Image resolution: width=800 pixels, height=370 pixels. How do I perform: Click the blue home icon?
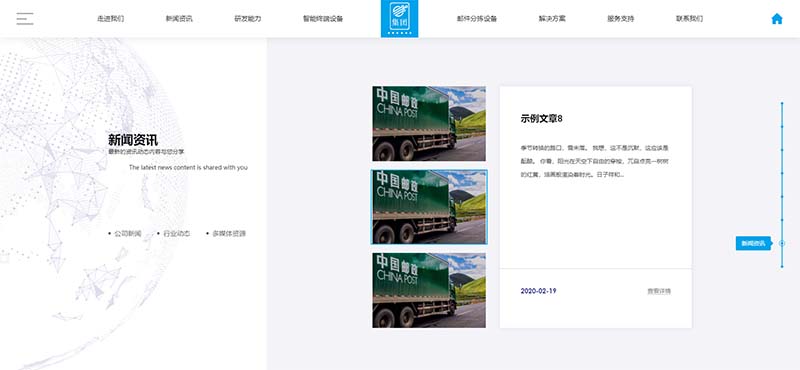click(x=777, y=19)
